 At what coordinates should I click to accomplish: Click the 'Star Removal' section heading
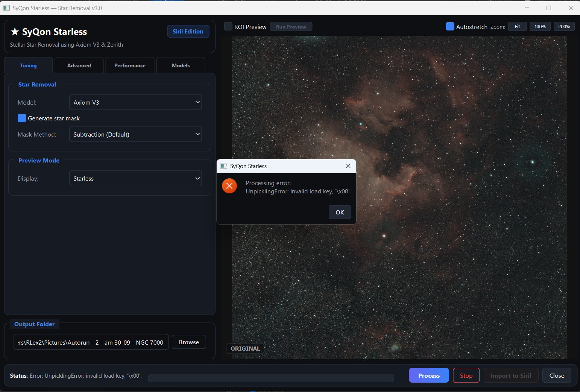(x=37, y=84)
